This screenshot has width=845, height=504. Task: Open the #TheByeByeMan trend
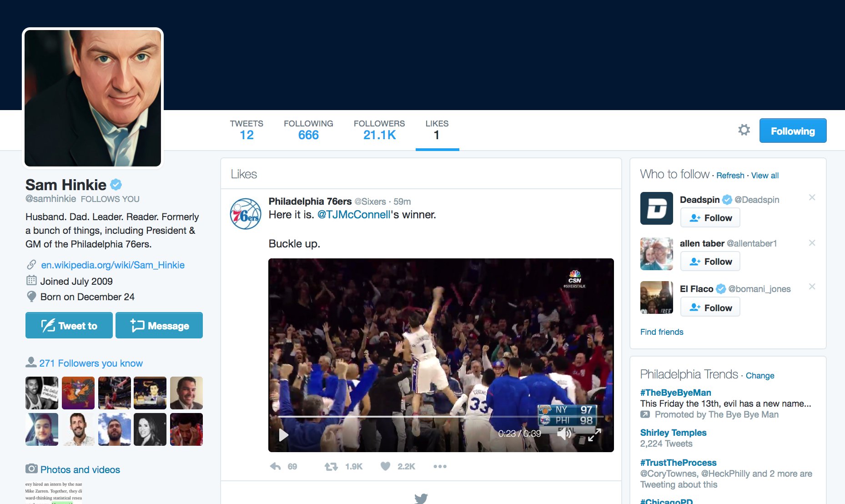pos(676,393)
